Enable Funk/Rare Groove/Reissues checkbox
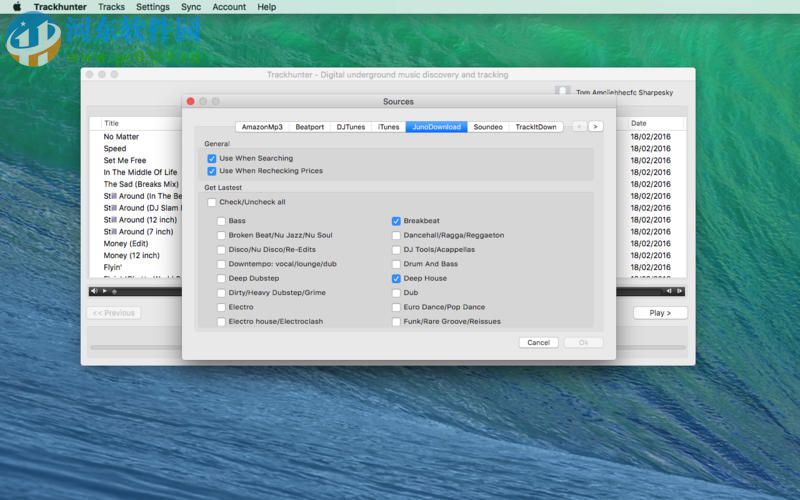This screenshot has height=500, width=800. [x=396, y=322]
